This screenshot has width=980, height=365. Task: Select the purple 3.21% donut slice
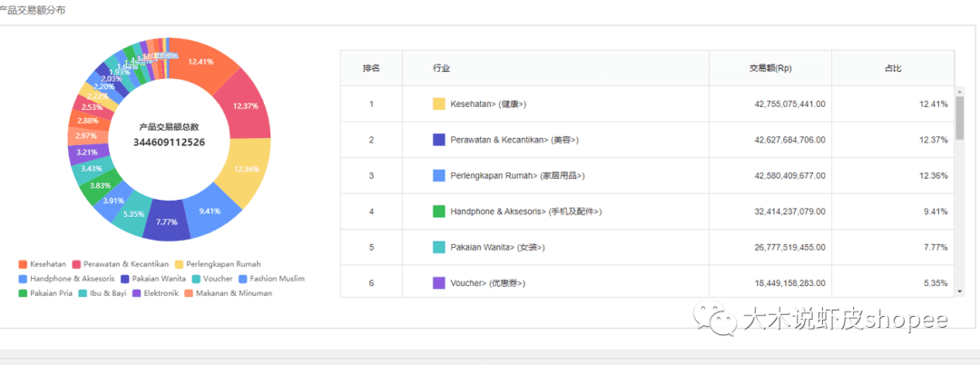coord(86,152)
